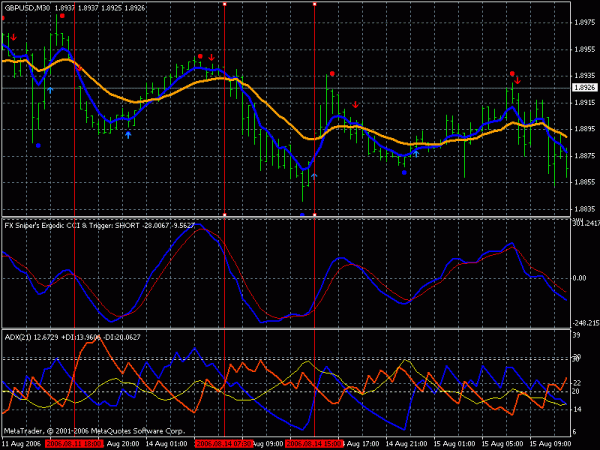The width and height of the screenshot is (600, 450).
Task: Click red dot just right of 15:00 line
Action: (332, 73)
